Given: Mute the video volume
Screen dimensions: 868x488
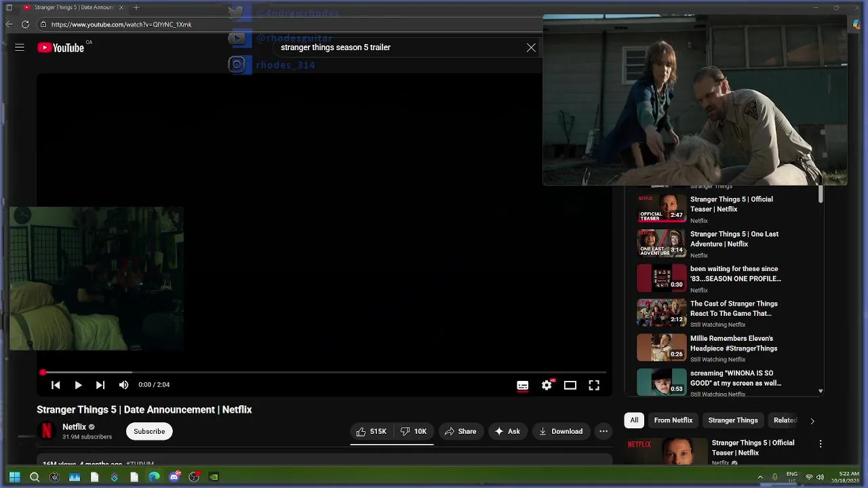Looking at the screenshot, I should click(123, 385).
